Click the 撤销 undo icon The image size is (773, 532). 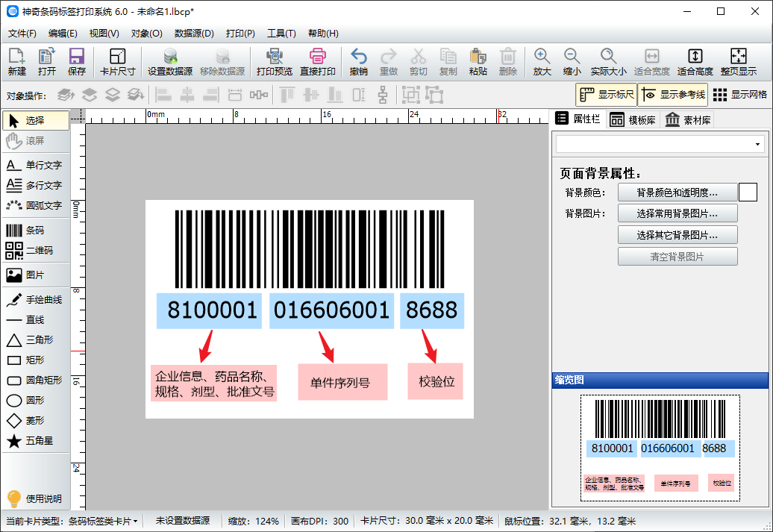[358, 62]
